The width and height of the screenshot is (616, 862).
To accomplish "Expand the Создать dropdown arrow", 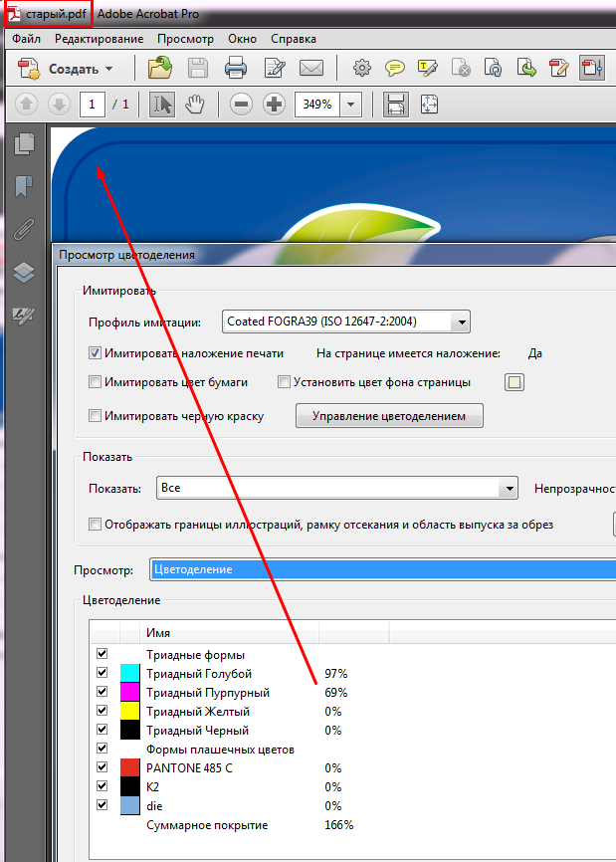I will click(108, 69).
